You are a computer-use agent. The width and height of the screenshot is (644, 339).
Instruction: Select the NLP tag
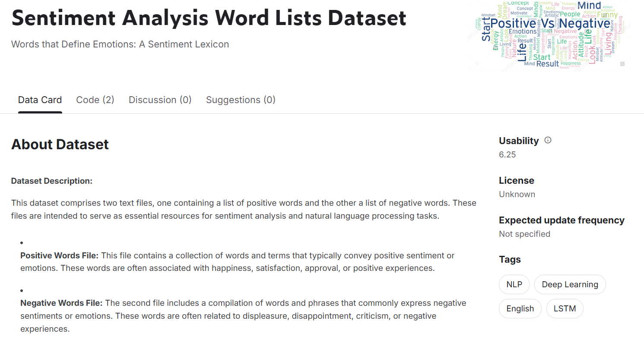pyautogui.click(x=514, y=284)
